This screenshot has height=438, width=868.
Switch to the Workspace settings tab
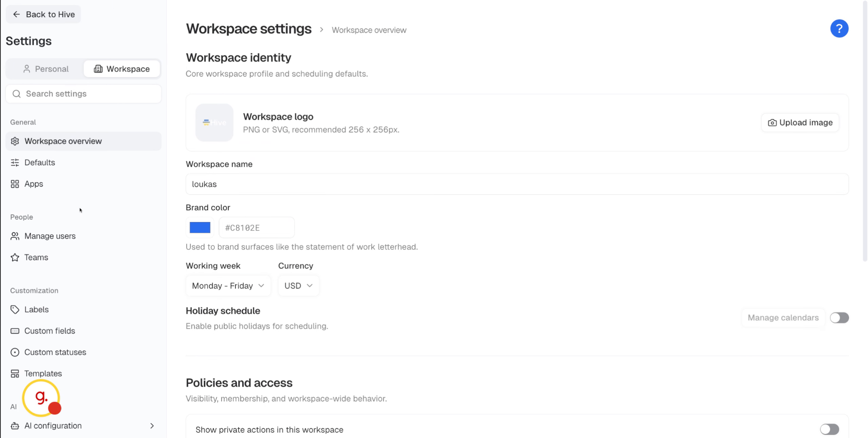(122, 69)
